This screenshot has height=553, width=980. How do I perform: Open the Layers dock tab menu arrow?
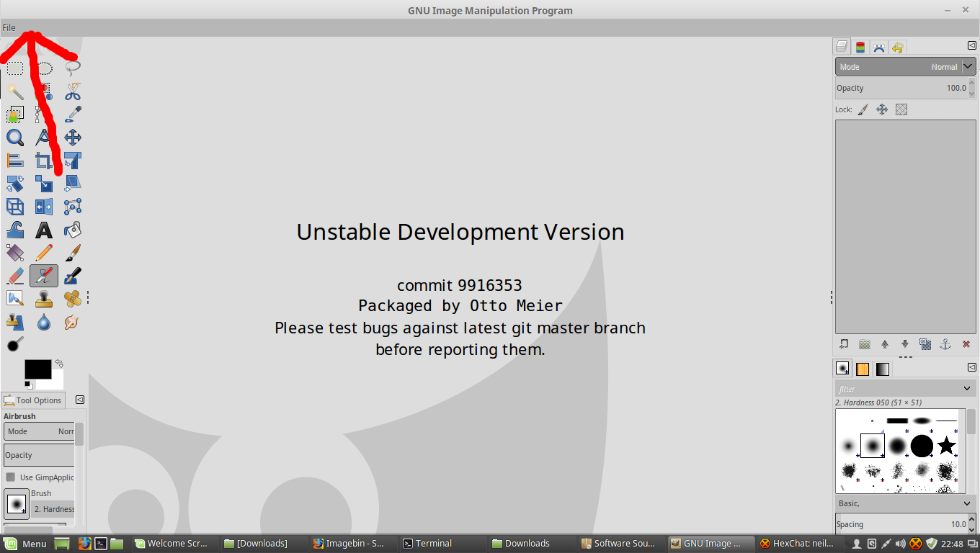click(x=971, y=45)
